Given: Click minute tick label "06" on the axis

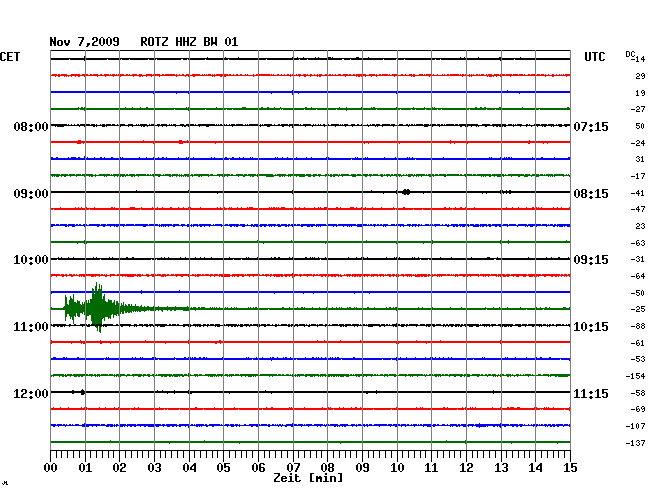Looking at the screenshot, I should 258,467.
